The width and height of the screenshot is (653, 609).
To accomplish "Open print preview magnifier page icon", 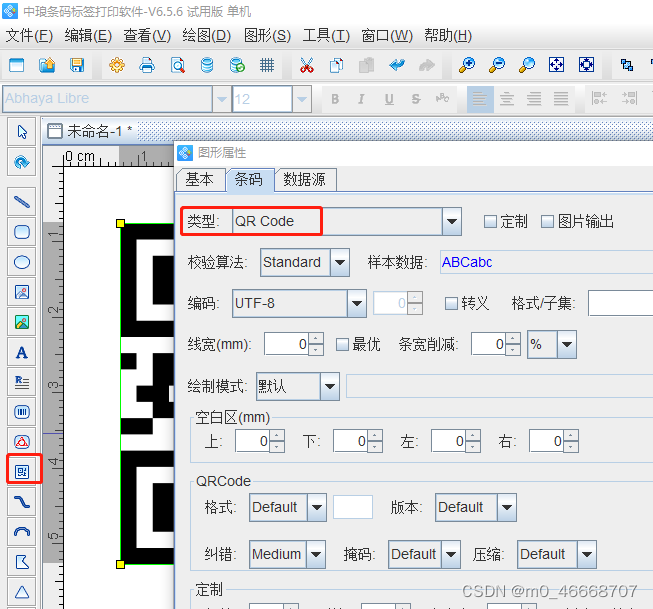I will pyautogui.click(x=177, y=65).
